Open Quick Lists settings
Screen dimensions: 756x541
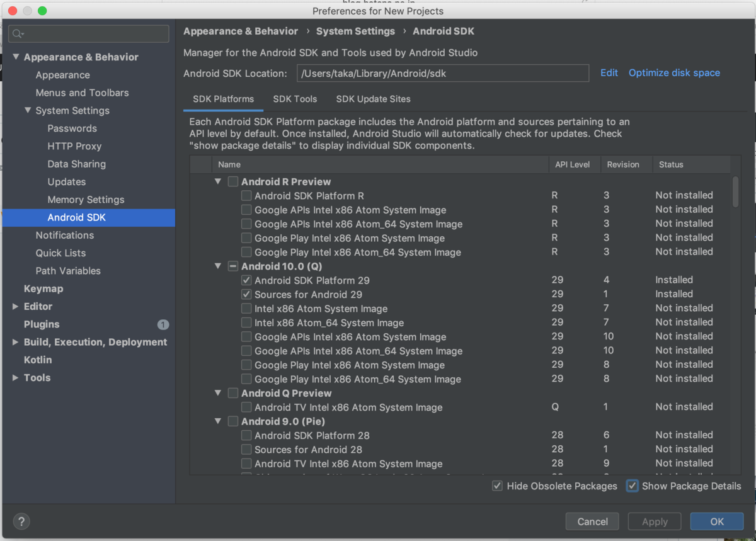click(60, 253)
